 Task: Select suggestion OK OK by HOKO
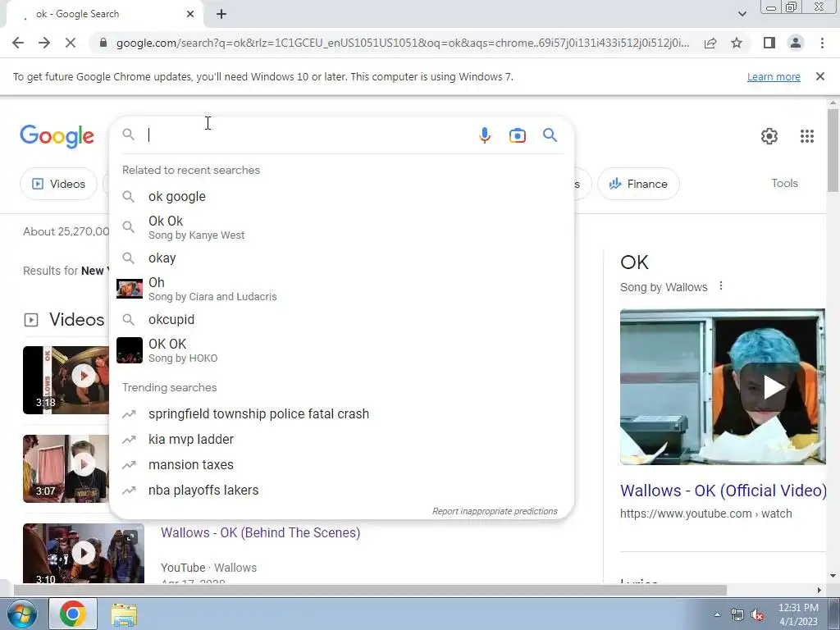341,350
